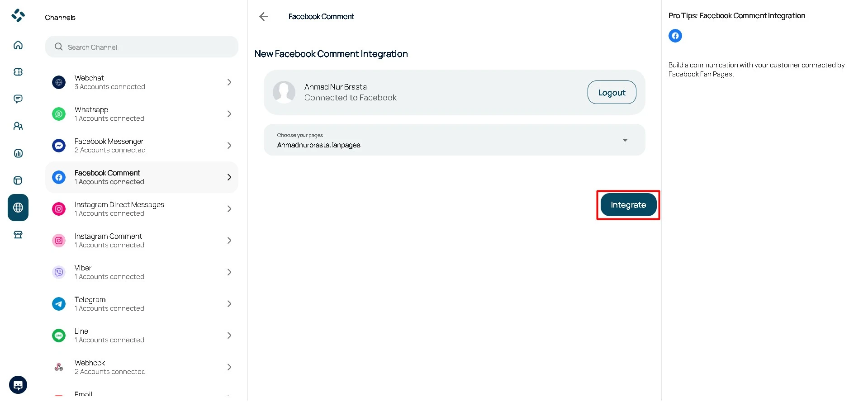Click the Channels heading

[60, 18]
